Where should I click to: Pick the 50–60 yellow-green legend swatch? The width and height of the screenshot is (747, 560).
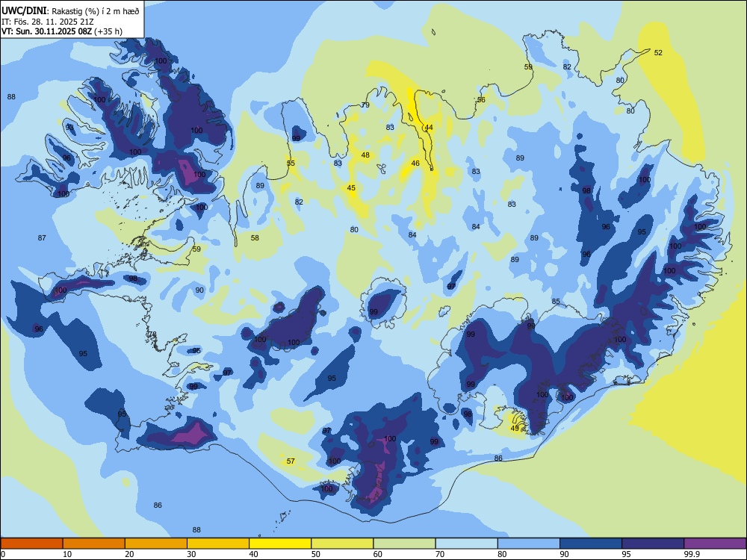[x=342, y=544]
